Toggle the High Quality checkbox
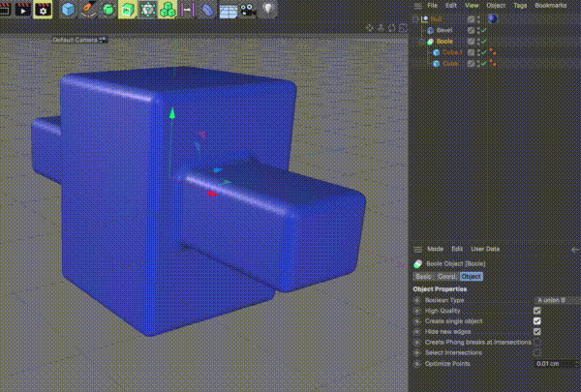The width and height of the screenshot is (581, 392). (536, 311)
